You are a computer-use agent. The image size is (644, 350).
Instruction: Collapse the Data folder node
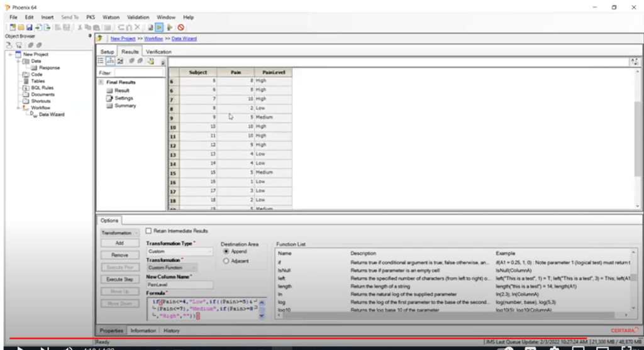coord(18,61)
